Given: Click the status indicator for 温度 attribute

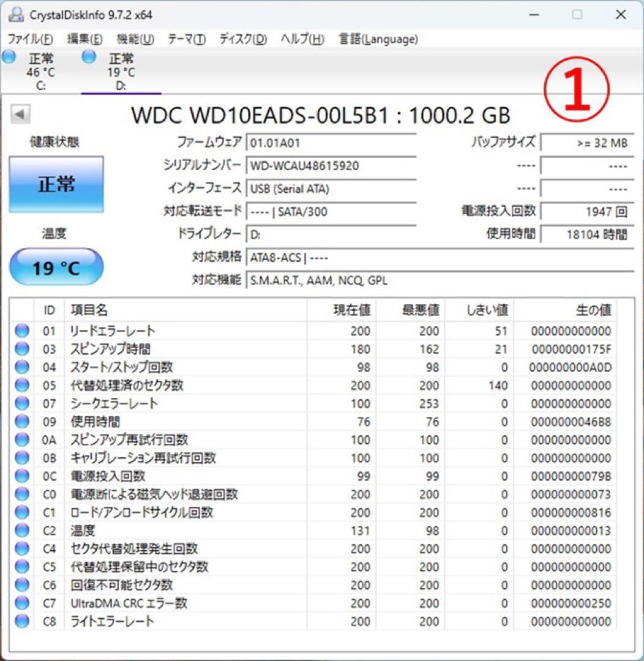Looking at the screenshot, I should tap(21, 530).
